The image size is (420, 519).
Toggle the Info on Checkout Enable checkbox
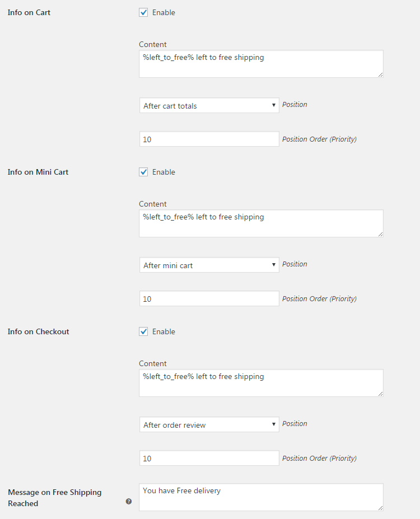click(x=143, y=331)
